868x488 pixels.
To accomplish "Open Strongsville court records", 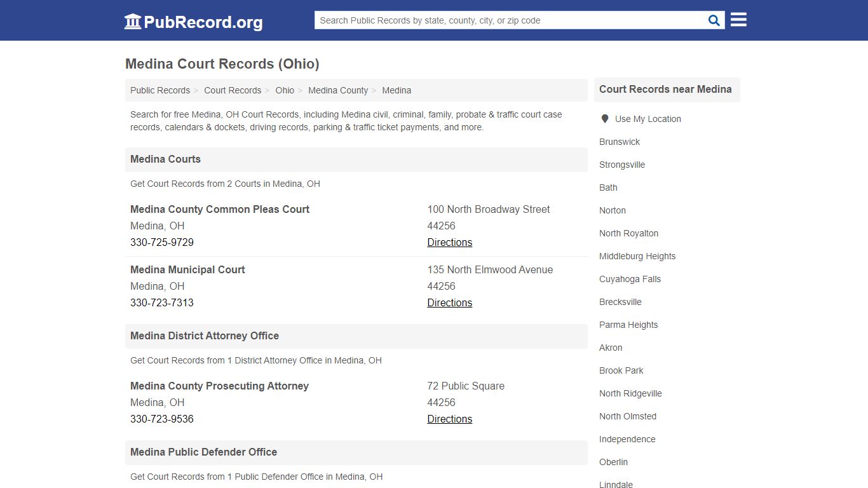I will pos(622,165).
